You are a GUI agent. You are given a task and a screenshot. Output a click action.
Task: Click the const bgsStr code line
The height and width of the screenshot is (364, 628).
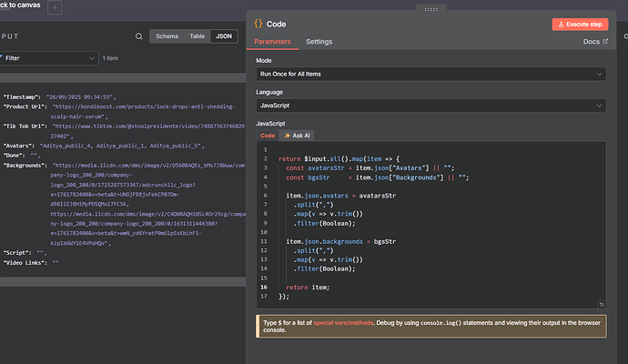378,177
